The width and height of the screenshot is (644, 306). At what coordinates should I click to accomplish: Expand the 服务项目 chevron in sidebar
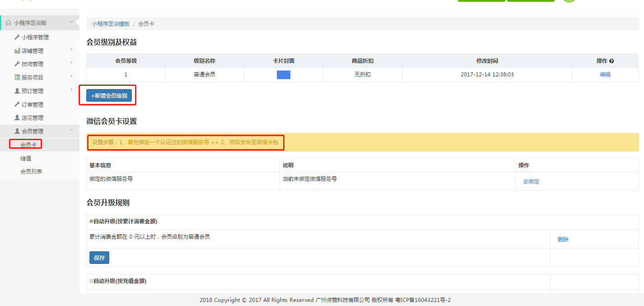71,77
